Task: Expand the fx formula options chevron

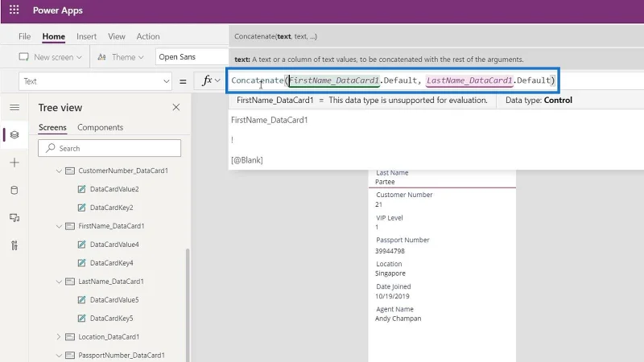Action: [x=217, y=81]
